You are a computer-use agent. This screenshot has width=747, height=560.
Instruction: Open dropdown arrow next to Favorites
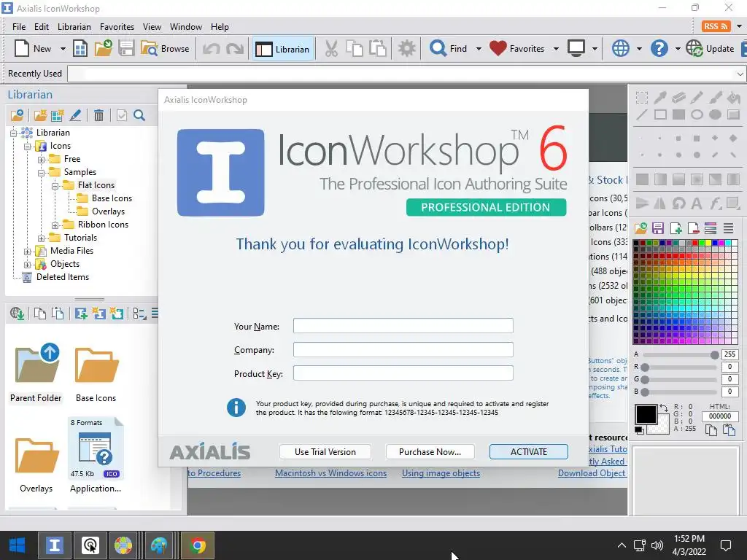pos(555,49)
